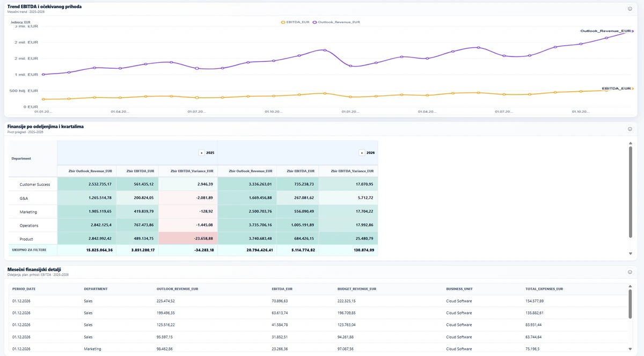
Task: Select the Customer Success pivot row label
Action: pyautogui.click(x=35, y=184)
